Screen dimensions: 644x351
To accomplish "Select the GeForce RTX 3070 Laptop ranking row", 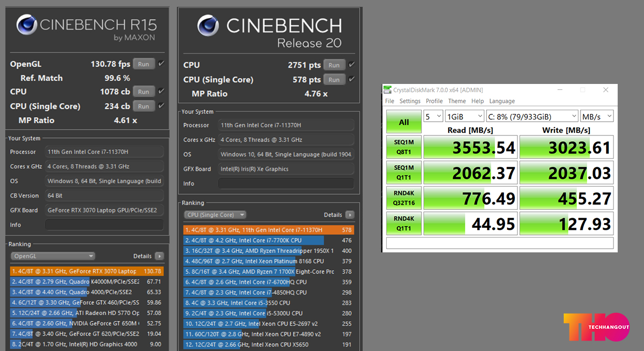I will point(87,271).
